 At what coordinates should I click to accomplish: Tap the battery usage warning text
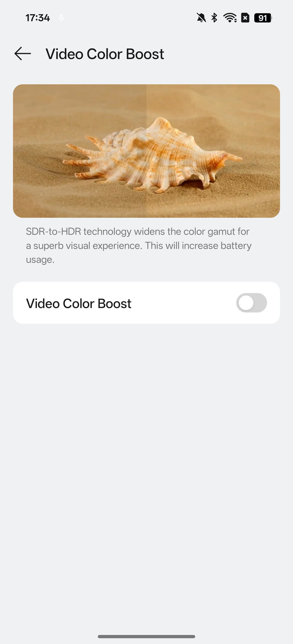click(139, 252)
